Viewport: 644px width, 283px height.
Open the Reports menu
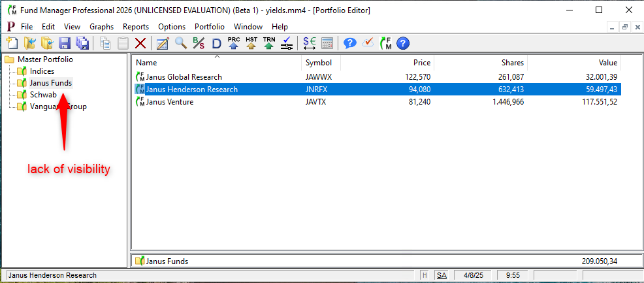click(x=136, y=27)
